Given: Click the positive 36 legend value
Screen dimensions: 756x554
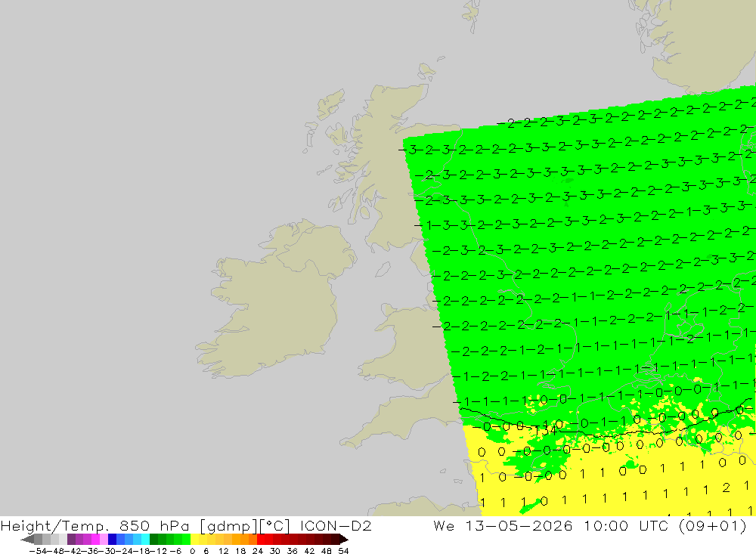Looking at the screenshot, I should click(292, 551).
